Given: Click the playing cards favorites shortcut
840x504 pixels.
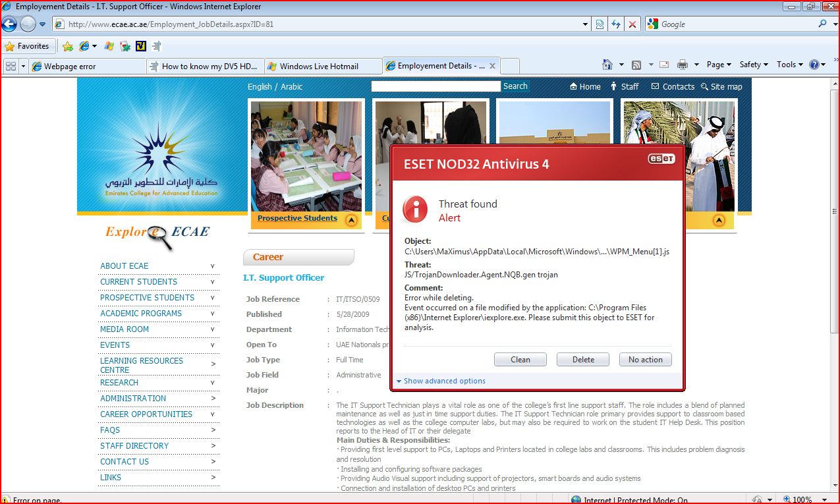Looking at the screenshot, I should [125, 46].
